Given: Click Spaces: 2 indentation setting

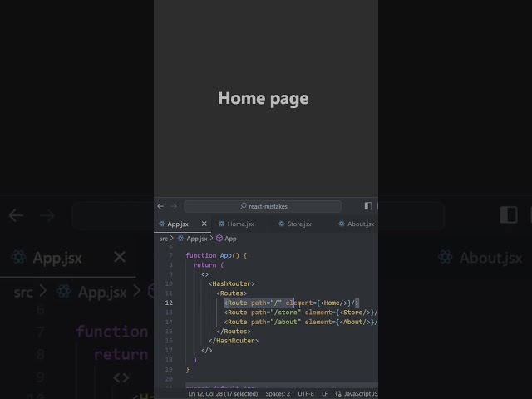Looking at the screenshot, I should [x=278, y=393].
